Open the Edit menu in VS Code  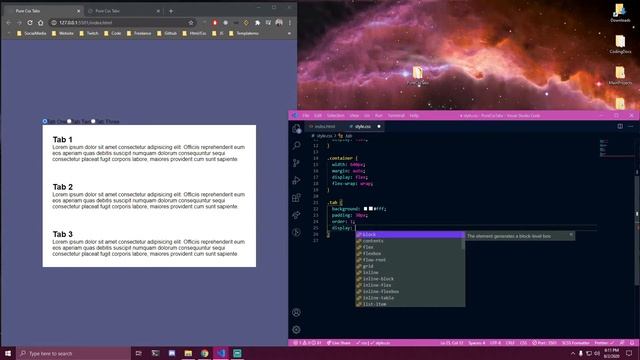tap(318, 116)
